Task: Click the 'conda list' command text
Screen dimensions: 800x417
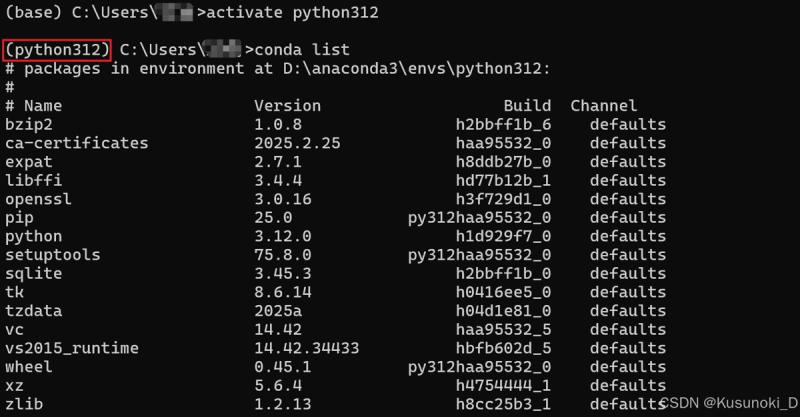Action: point(302,50)
